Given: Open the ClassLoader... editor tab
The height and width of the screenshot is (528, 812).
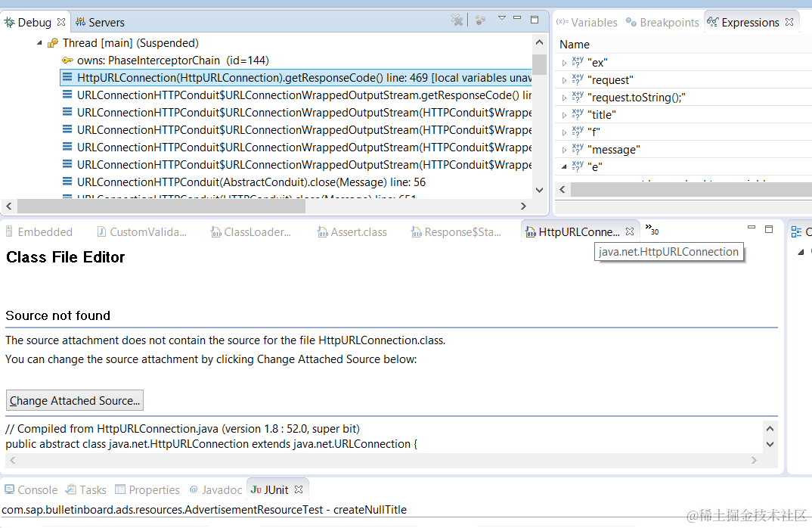Looking at the screenshot, I should click(251, 232).
